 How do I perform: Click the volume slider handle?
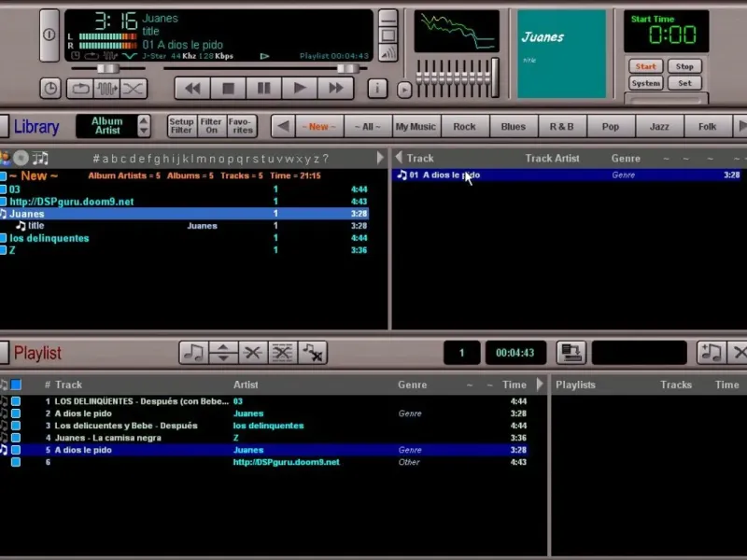point(107,68)
